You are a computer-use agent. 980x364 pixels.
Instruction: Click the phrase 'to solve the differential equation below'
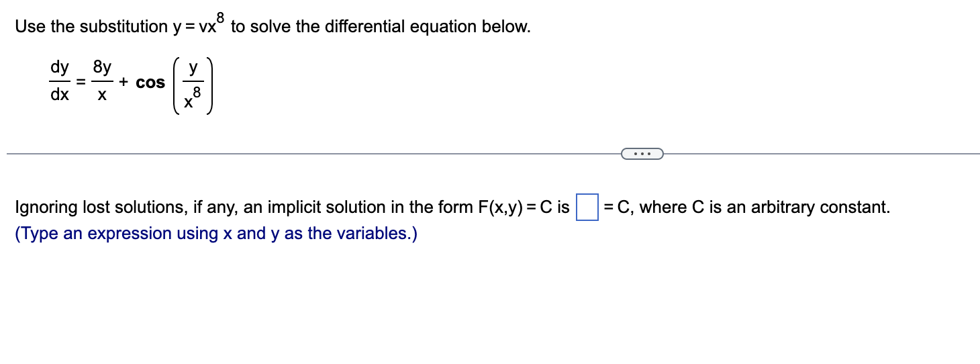point(381,27)
